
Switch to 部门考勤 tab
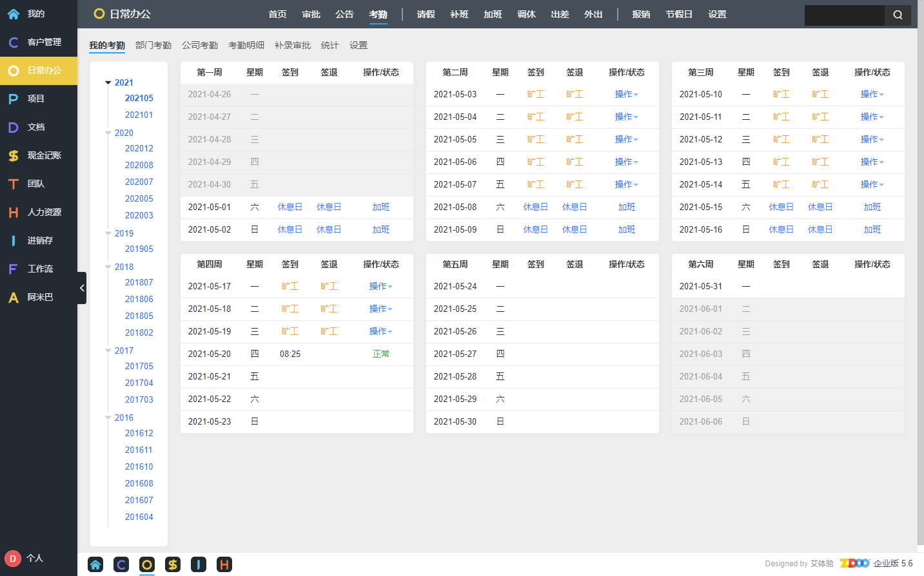pyautogui.click(x=153, y=45)
